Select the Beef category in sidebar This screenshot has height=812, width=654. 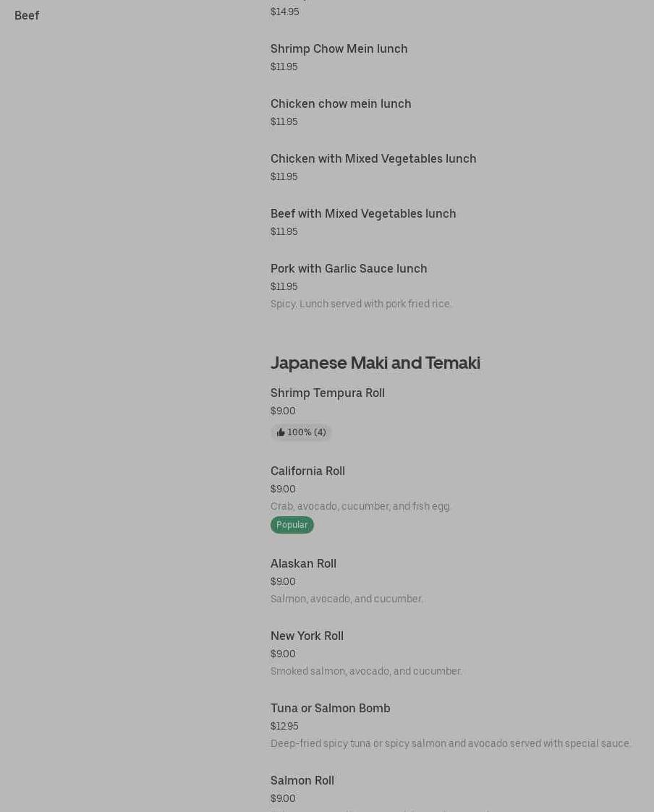pyautogui.click(x=27, y=15)
